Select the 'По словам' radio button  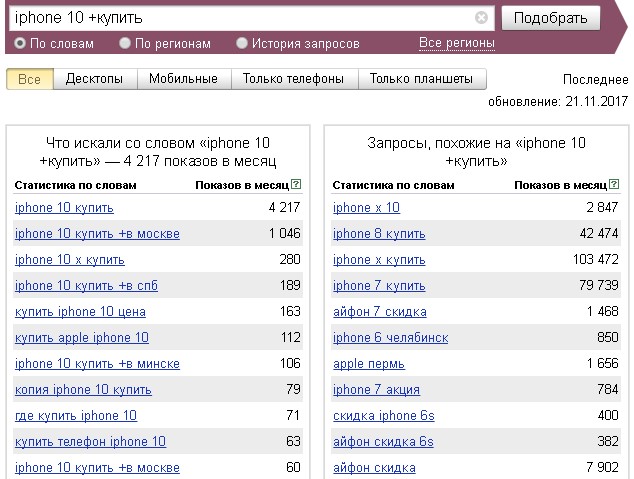20,43
